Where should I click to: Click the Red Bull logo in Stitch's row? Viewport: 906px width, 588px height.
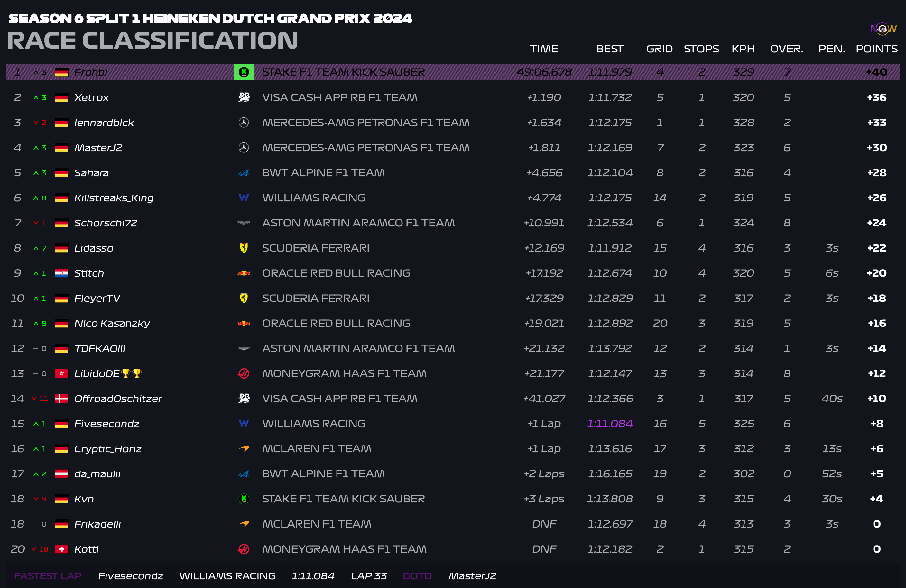click(x=244, y=273)
